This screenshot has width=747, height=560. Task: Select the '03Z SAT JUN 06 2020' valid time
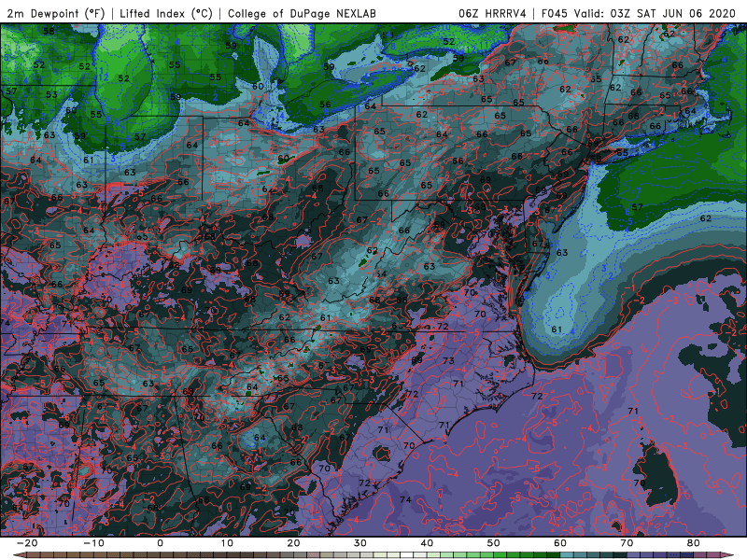(673, 13)
